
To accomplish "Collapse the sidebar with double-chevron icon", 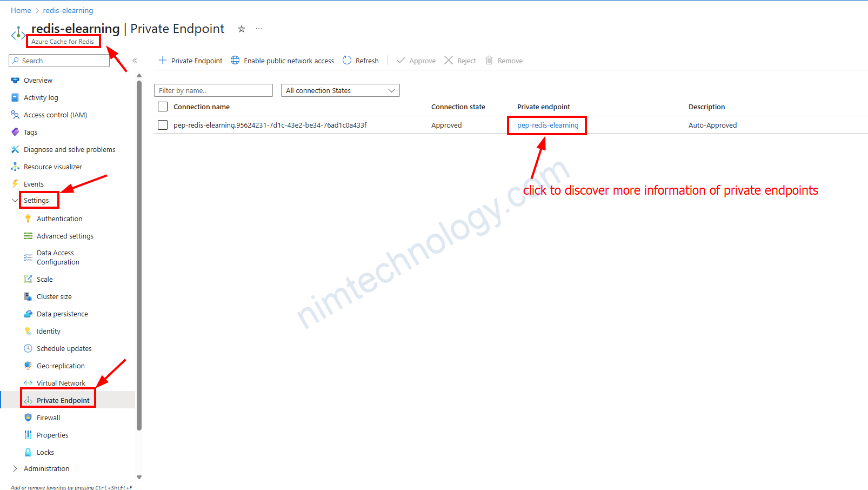I will [x=135, y=61].
